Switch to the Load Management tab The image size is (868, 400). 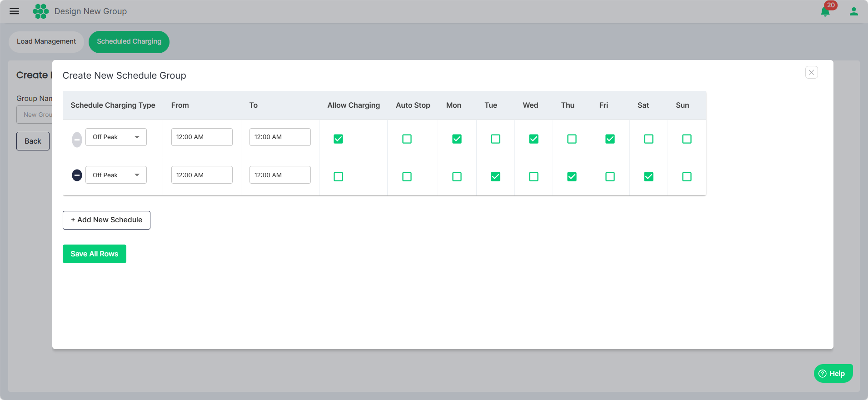[46, 41]
